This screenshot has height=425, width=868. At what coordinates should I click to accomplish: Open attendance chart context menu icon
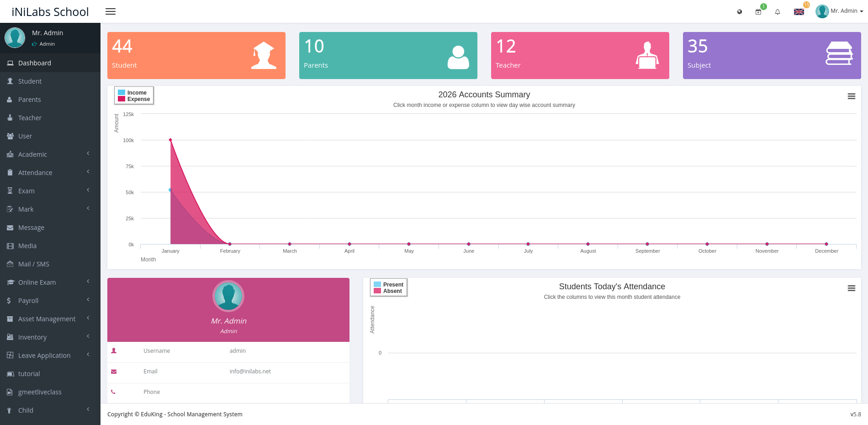(852, 288)
